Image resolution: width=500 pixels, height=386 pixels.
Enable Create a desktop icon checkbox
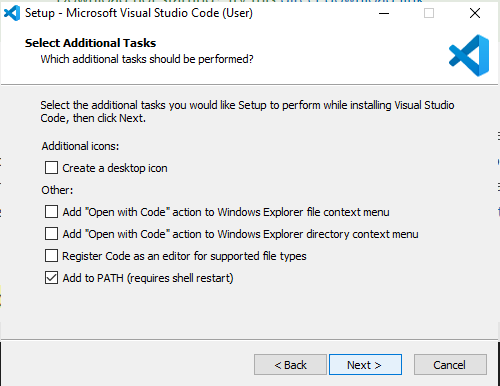(x=51, y=168)
